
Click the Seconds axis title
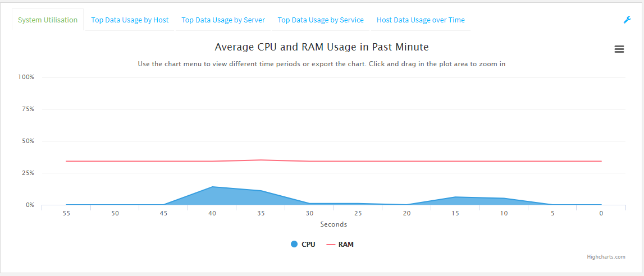(x=334, y=224)
